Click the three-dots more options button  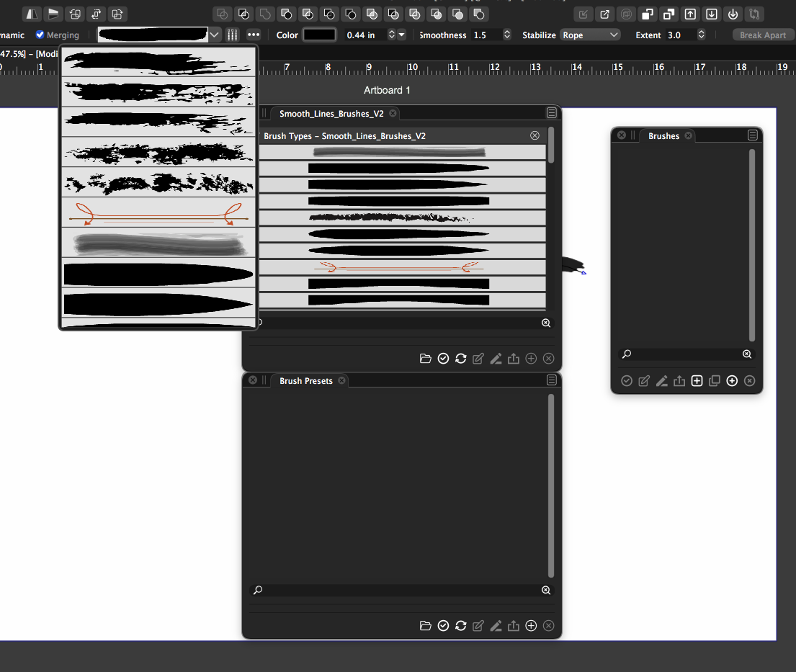(x=253, y=35)
